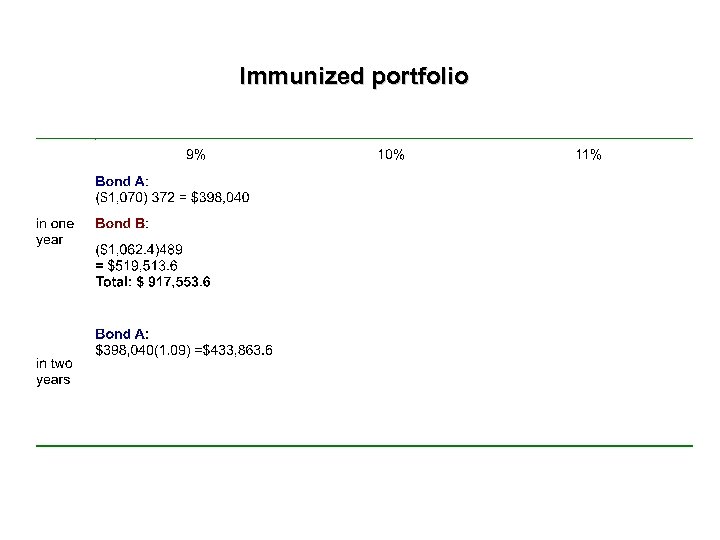The width and height of the screenshot is (720, 540).
Task: Click the "=$433,863.6" two-year result
Action: 234,350
